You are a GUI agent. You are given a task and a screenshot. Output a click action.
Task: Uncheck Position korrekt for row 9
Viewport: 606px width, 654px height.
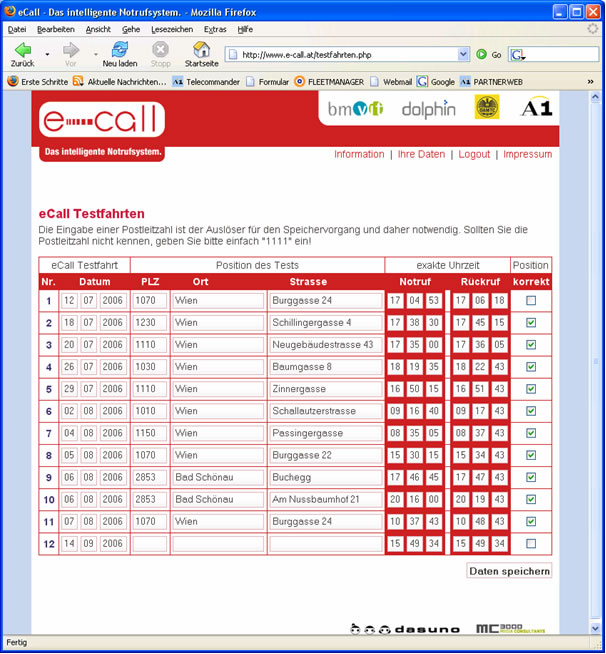(x=531, y=478)
